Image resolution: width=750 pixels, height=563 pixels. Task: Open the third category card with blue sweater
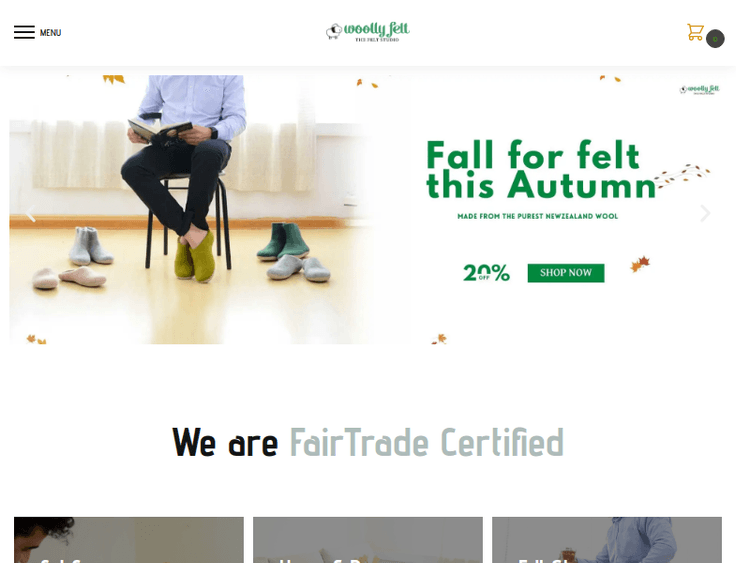(607, 540)
